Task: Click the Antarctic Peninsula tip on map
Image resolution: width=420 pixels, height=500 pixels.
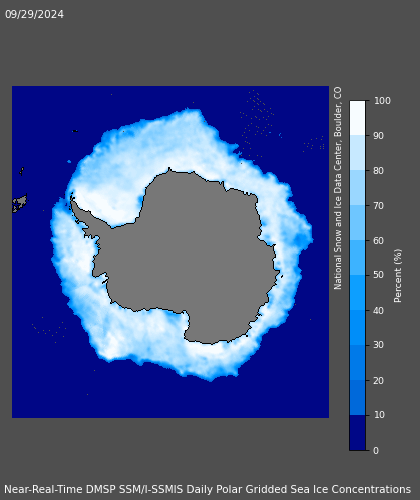Action: (x=72, y=196)
